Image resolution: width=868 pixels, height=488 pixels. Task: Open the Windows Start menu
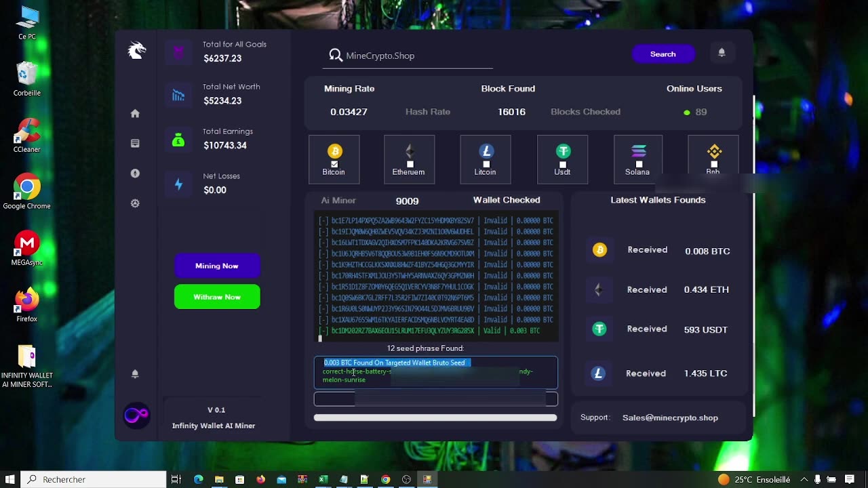click(x=10, y=479)
